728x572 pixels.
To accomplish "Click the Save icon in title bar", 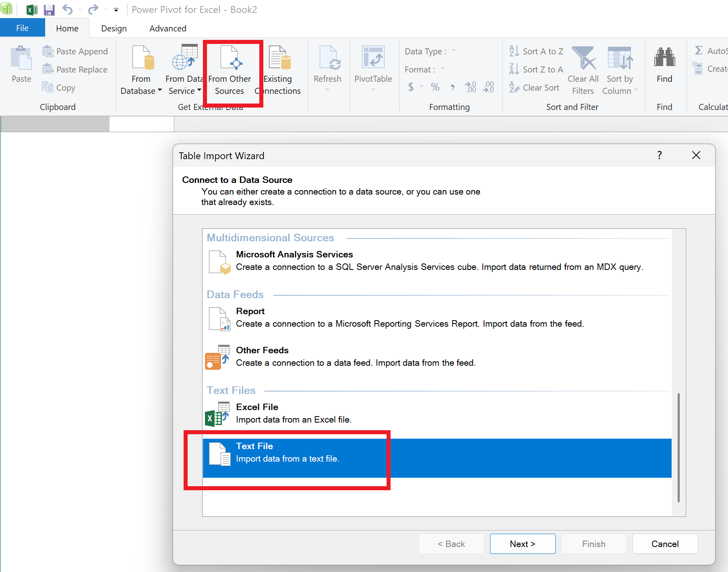I will click(49, 10).
